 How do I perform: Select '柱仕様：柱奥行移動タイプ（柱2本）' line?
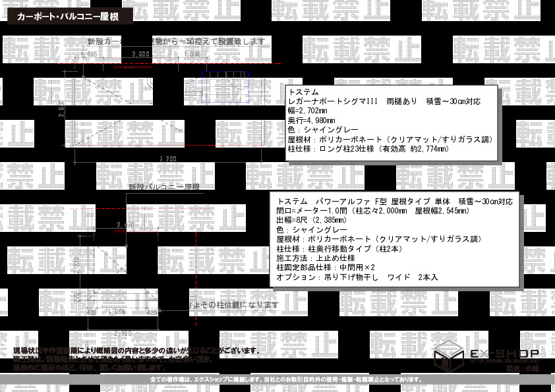click(340, 249)
